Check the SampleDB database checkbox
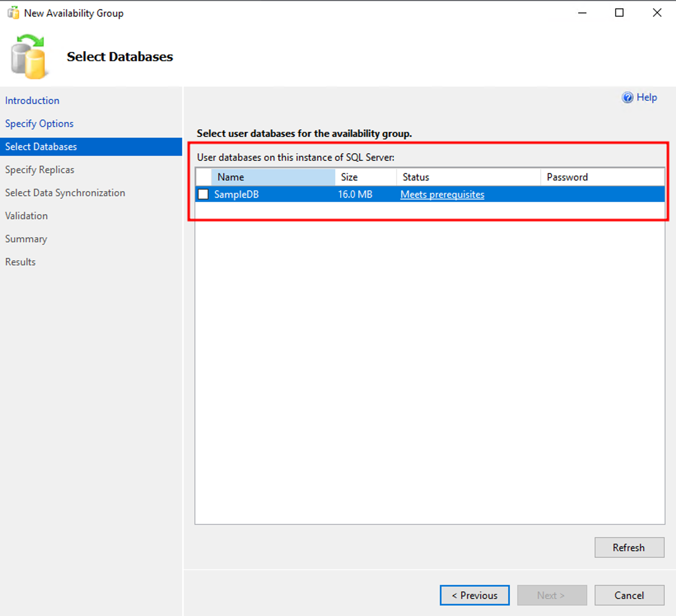Viewport: 676px width, 616px height. (203, 194)
